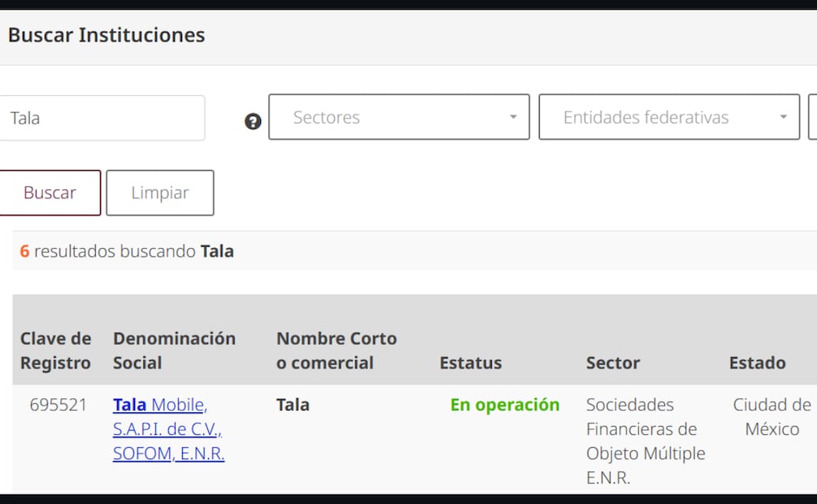The image size is (817, 504).
Task: Expand the partially visible filter box beside Entidades federativas
Action: pos(813,117)
